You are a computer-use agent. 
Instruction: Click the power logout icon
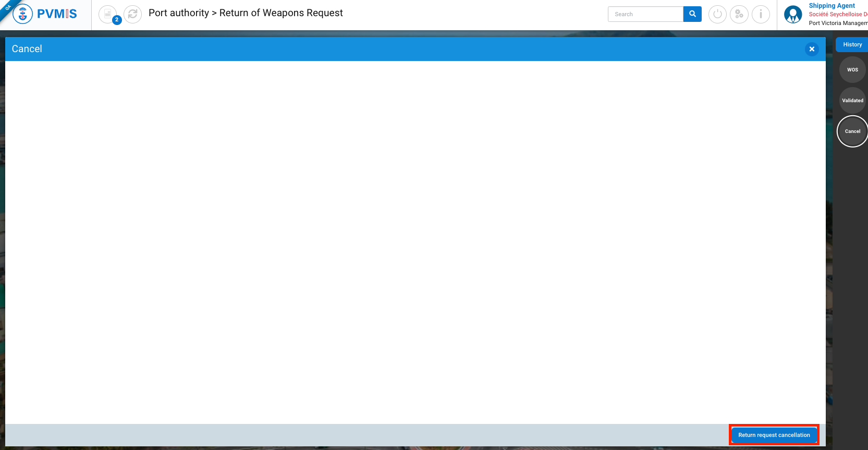click(717, 14)
